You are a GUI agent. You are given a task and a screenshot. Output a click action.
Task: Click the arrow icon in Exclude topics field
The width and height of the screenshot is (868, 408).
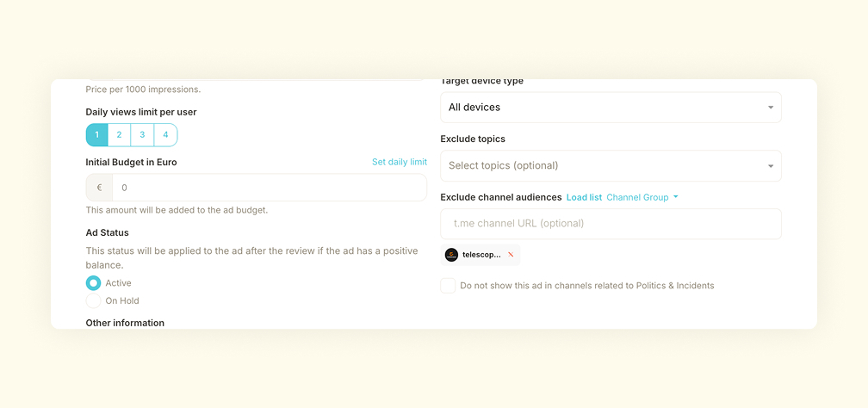click(x=770, y=166)
